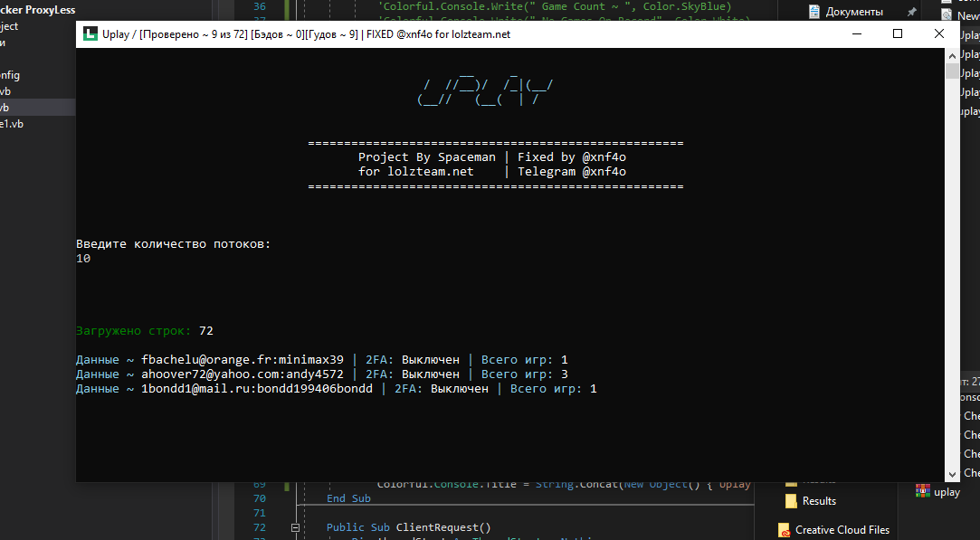
Task: Select the 1bondd1@mail.ru result line
Action: coord(337,389)
